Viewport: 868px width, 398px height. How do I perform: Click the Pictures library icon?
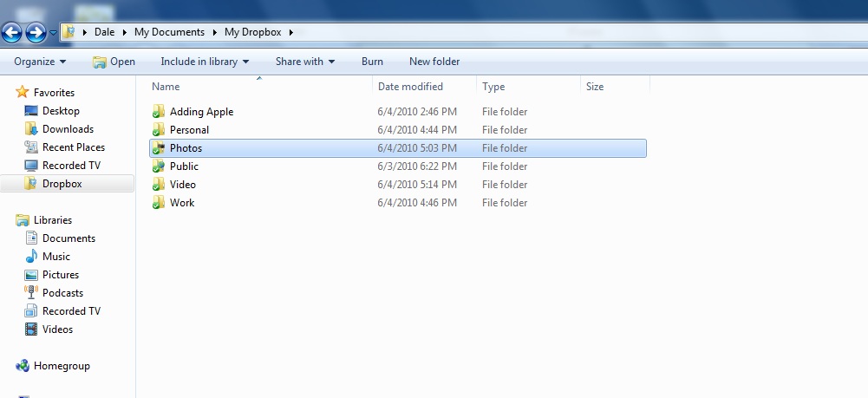pyautogui.click(x=31, y=275)
